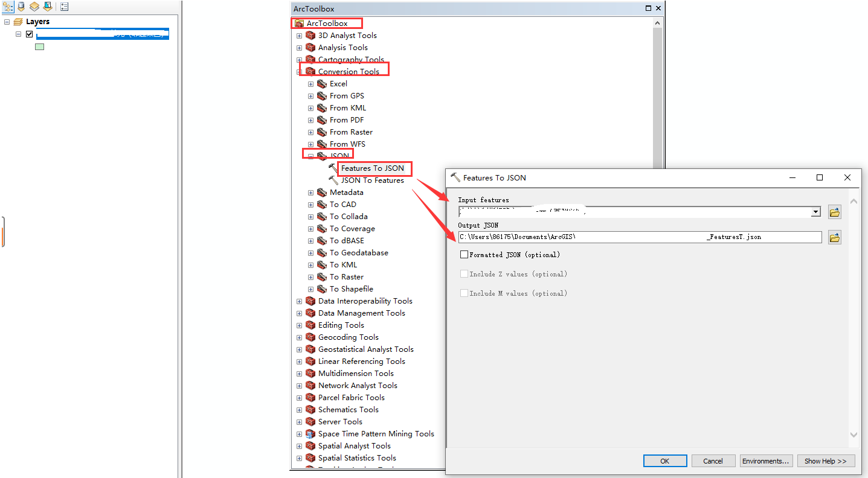Select Features To JSON tool
Viewport: 868px width, 478px height.
click(373, 168)
